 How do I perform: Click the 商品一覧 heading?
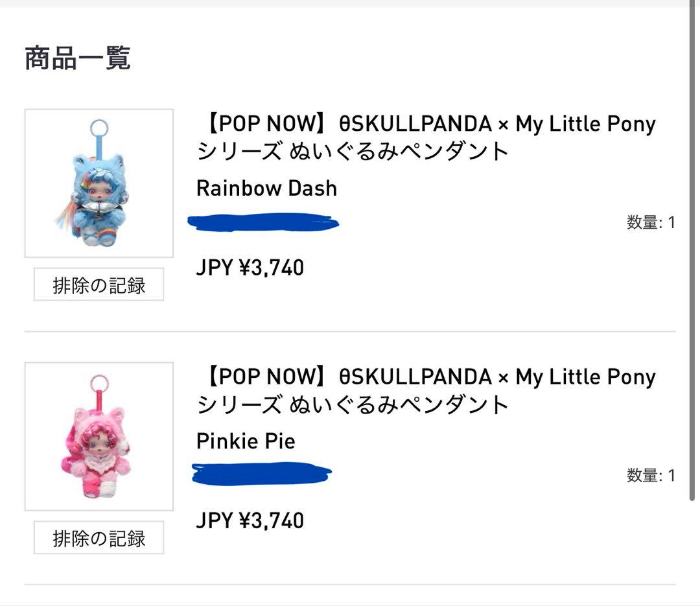click(x=78, y=58)
